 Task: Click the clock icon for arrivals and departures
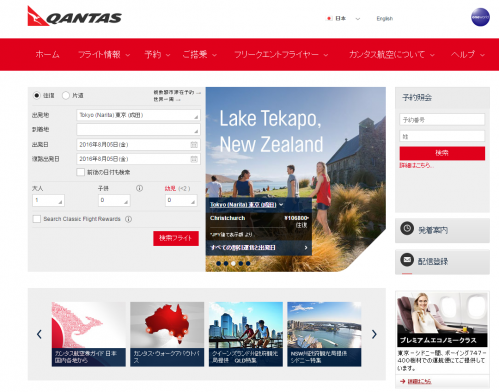coord(407,228)
